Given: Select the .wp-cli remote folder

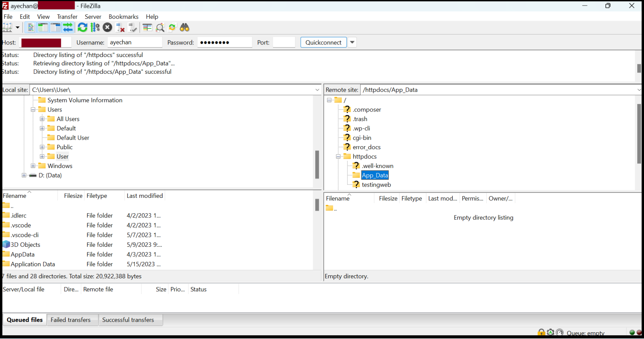Looking at the screenshot, I should (361, 128).
